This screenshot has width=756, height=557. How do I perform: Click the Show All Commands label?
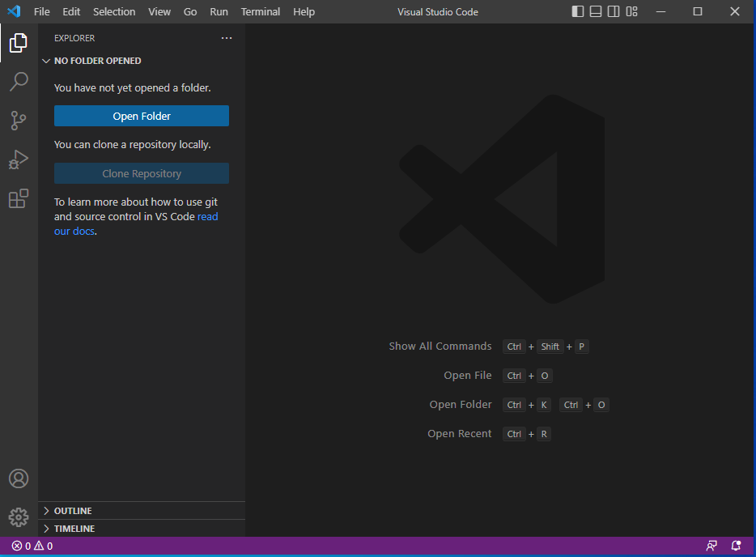pos(440,347)
